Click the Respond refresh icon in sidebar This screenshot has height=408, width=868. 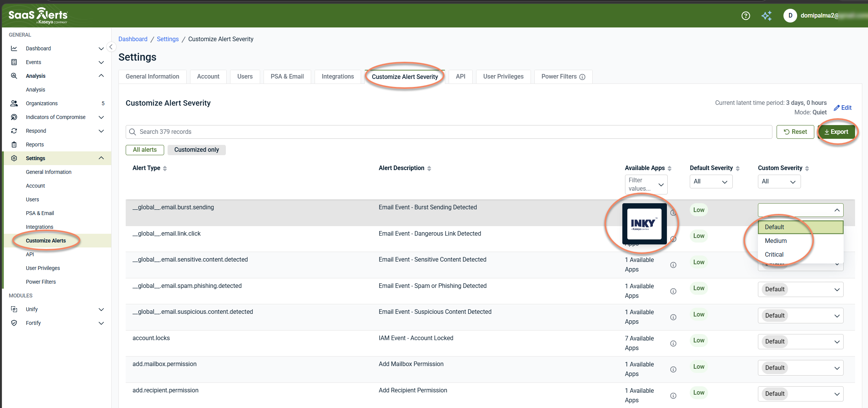(14, 131)
